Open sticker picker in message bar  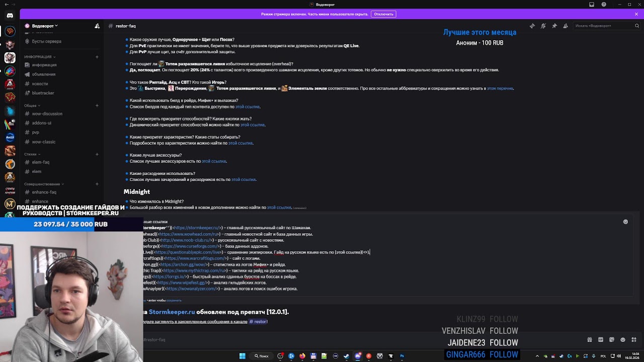click(x=612, y=340)
